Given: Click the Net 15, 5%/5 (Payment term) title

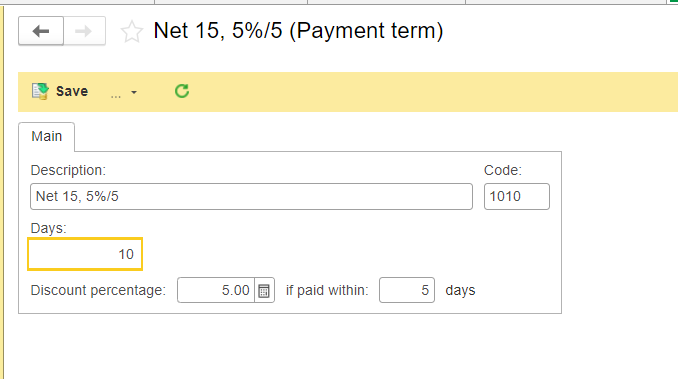Looking at the screenshot, I should click(298, 31).
